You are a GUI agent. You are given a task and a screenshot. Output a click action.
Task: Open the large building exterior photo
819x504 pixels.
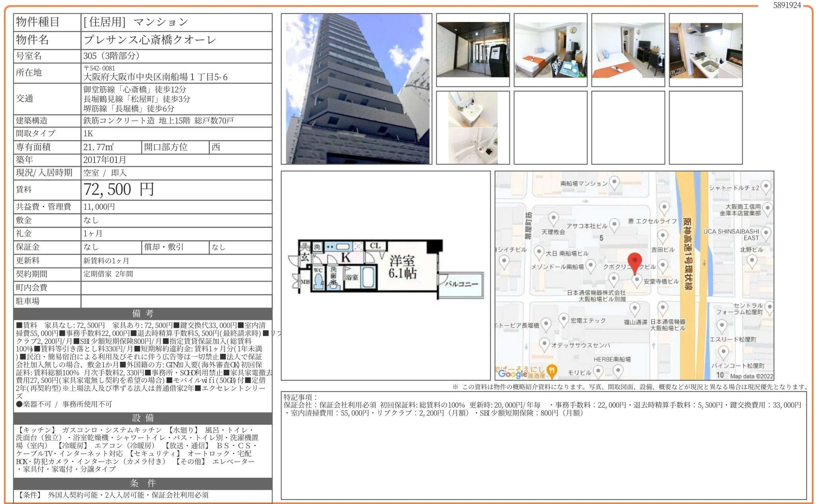357,89
